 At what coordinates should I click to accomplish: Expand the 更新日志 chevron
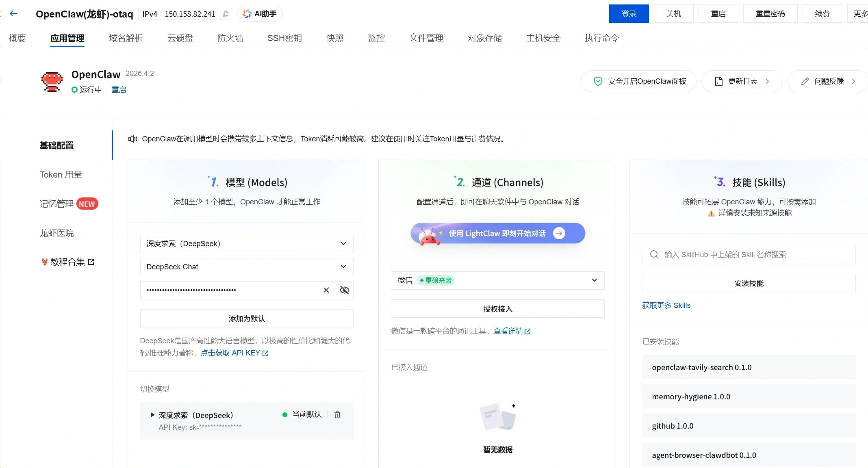pyautogui.click(x=767, y=81)
